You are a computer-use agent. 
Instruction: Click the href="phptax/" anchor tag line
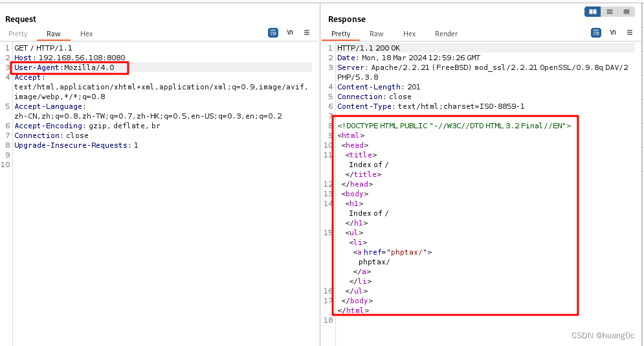pos(392,252)
